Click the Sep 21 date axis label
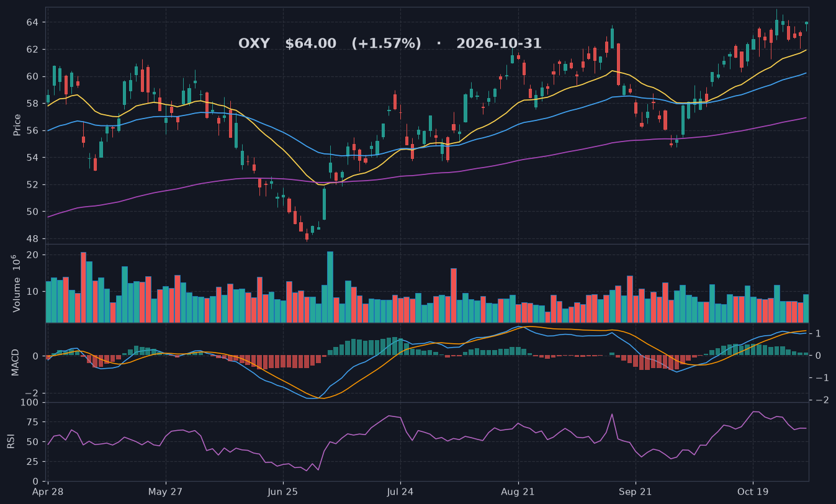836x504 pixels. 635,492
